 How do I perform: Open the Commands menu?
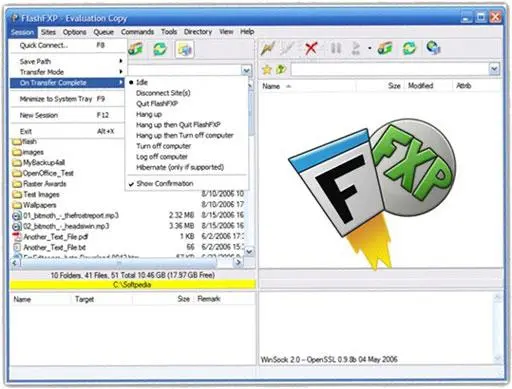137,32
